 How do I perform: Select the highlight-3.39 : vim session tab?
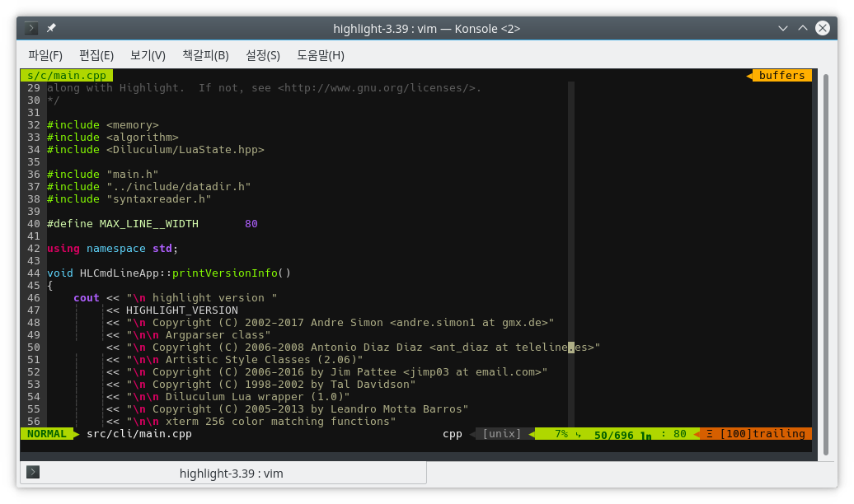click(x=223, y=473)
